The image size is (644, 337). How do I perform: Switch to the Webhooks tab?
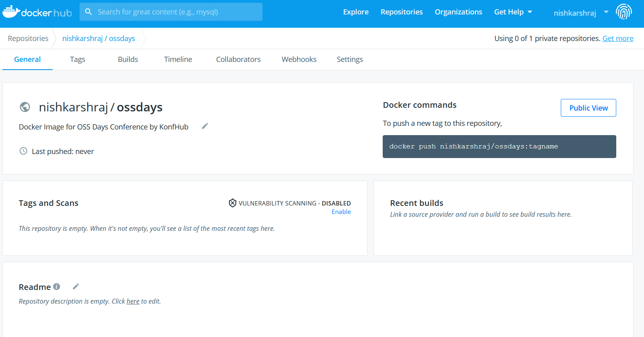tap(299, 60)
